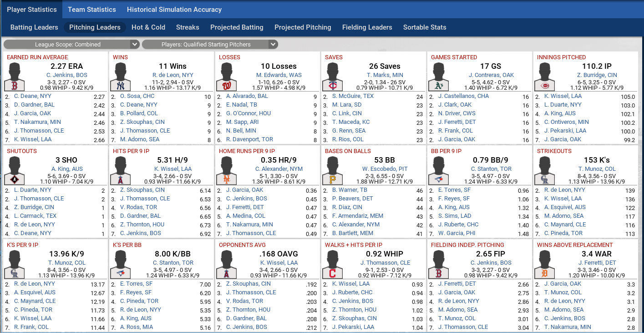Select W. Escobedo, PIT player link
Viewport: 644px width, 333px height.
pyautogui.click(x=385, y=169)
